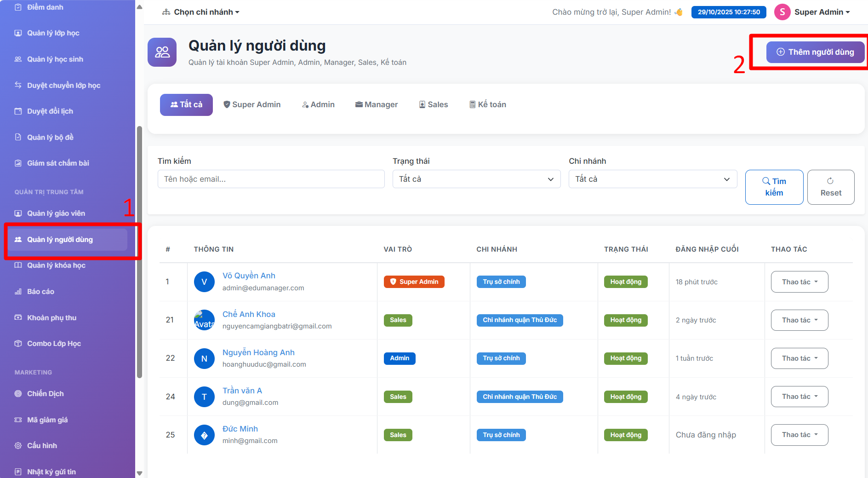The width and height of the screenshot is (868, 478).
Task: Click the Super Admin profile avatar
Action: coord(782,12)
